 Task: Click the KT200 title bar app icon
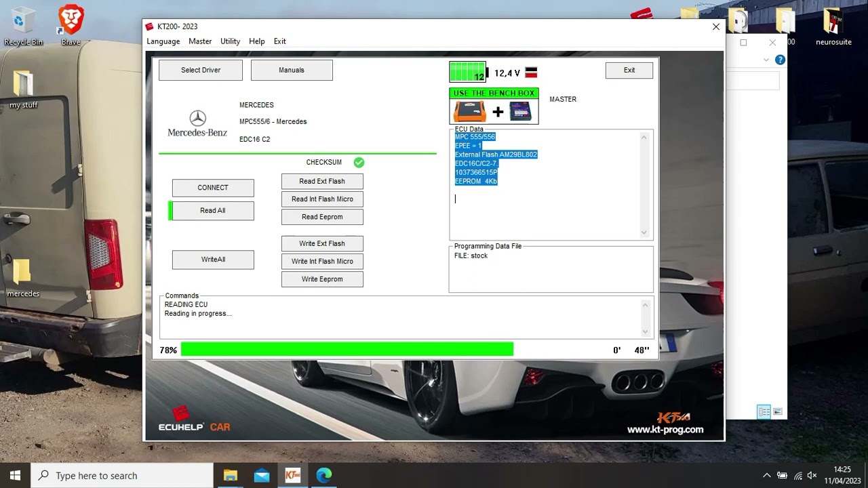150,26
